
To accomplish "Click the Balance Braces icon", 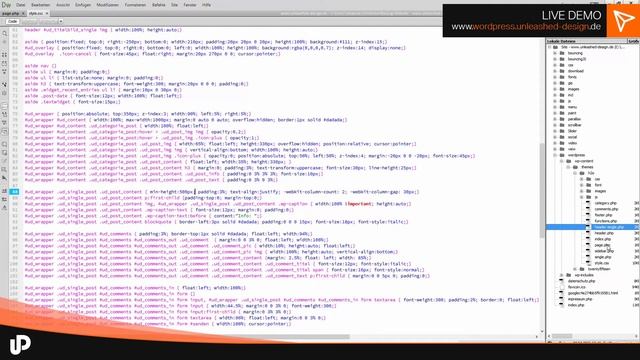I will [x=4, y=93].
